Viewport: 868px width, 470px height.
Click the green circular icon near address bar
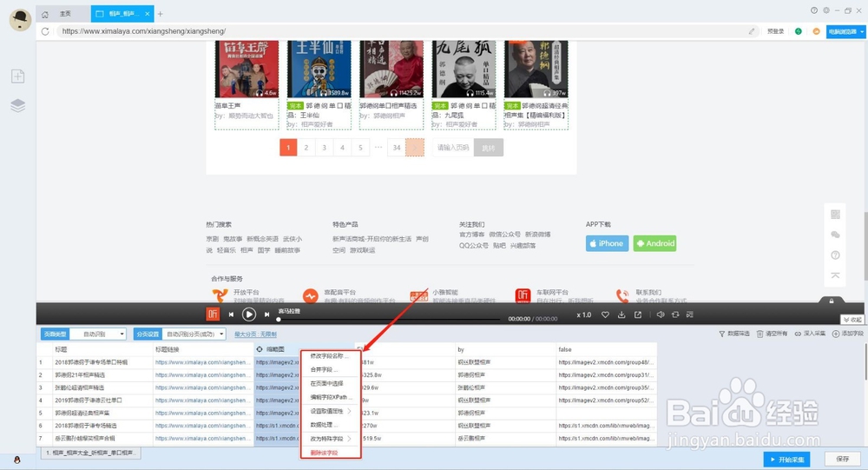click(799, 31)
